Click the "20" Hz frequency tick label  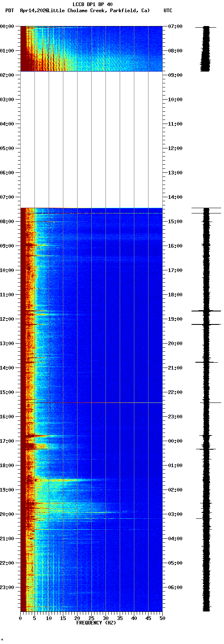coord(77,618)
